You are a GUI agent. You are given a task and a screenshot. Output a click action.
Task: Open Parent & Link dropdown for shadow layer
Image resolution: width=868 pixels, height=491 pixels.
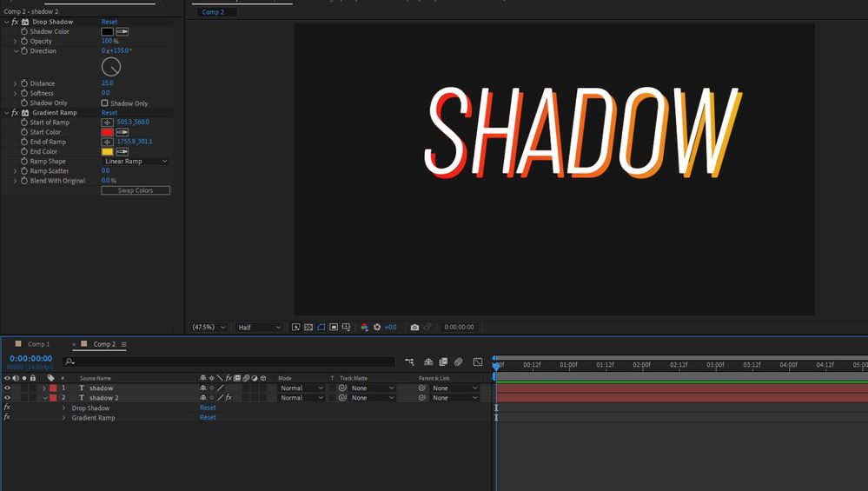(455, 388)
